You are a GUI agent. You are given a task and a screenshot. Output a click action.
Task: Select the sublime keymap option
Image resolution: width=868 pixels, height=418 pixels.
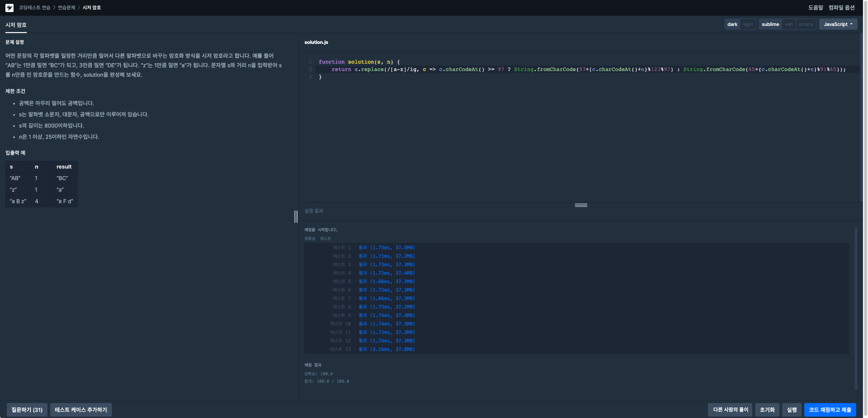point(770,24)
